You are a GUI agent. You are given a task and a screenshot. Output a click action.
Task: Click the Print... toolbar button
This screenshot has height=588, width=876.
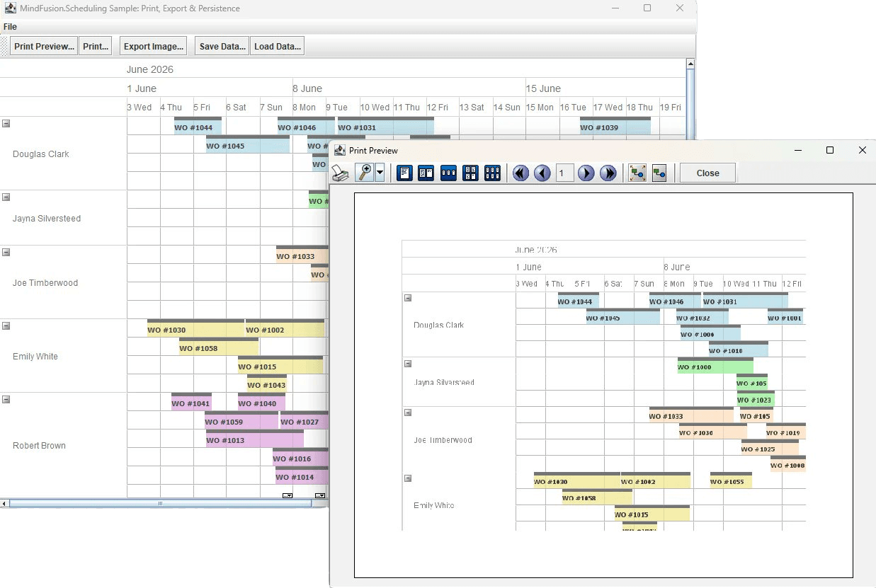96,47
